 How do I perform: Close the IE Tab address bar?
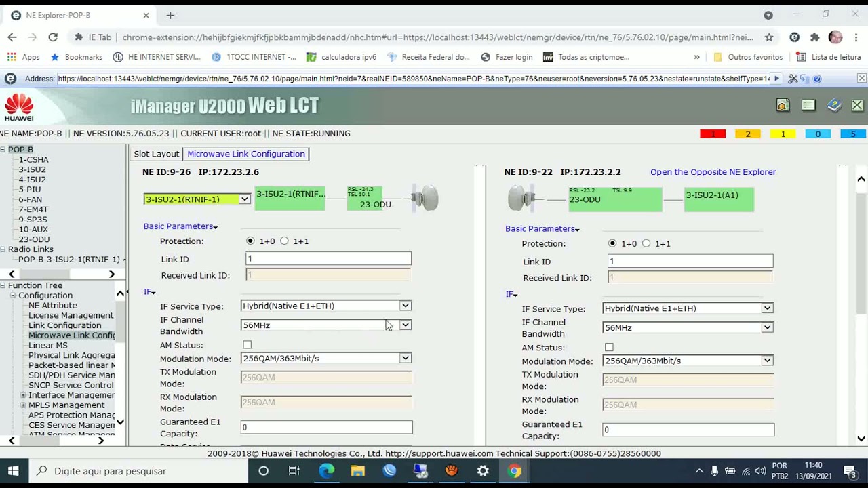tap(861, 79)
